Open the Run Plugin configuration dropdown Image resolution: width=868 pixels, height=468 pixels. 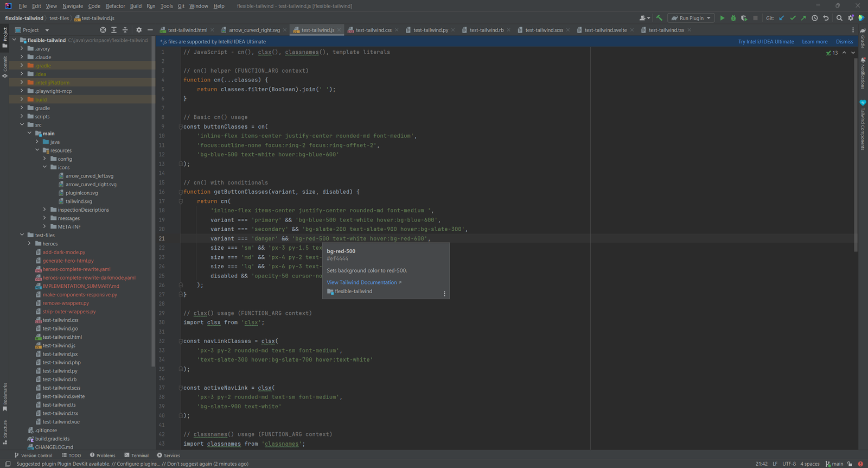[691, 18]
